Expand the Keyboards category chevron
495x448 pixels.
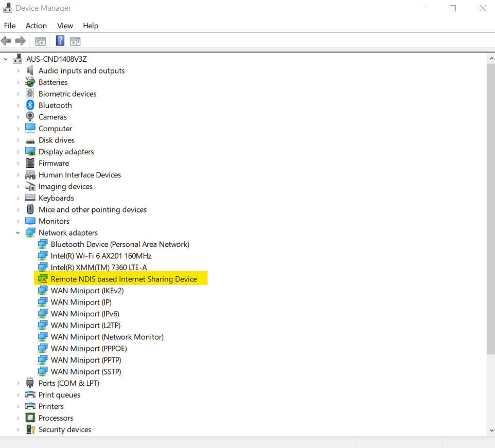pyautogui.click(x=18, y=198)
